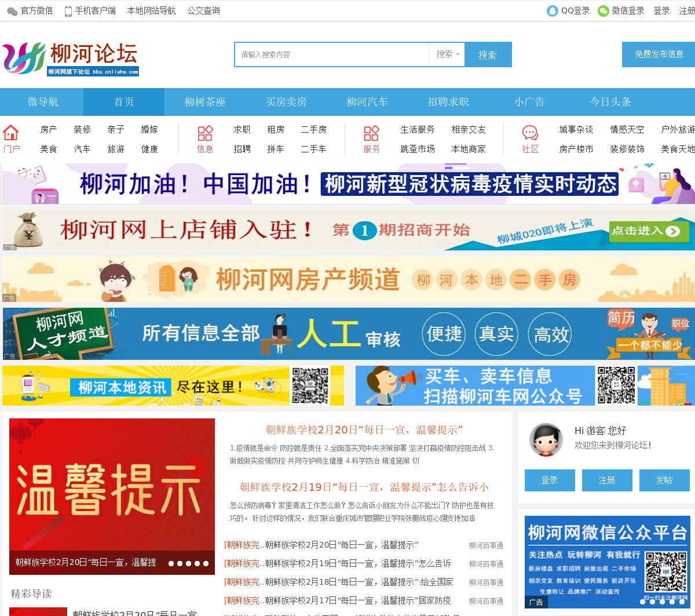The height and width of the screenshot is (616, 695).
Task: Click the 柳河本地资讯 banner QR code
Action: tap(310, 385)
